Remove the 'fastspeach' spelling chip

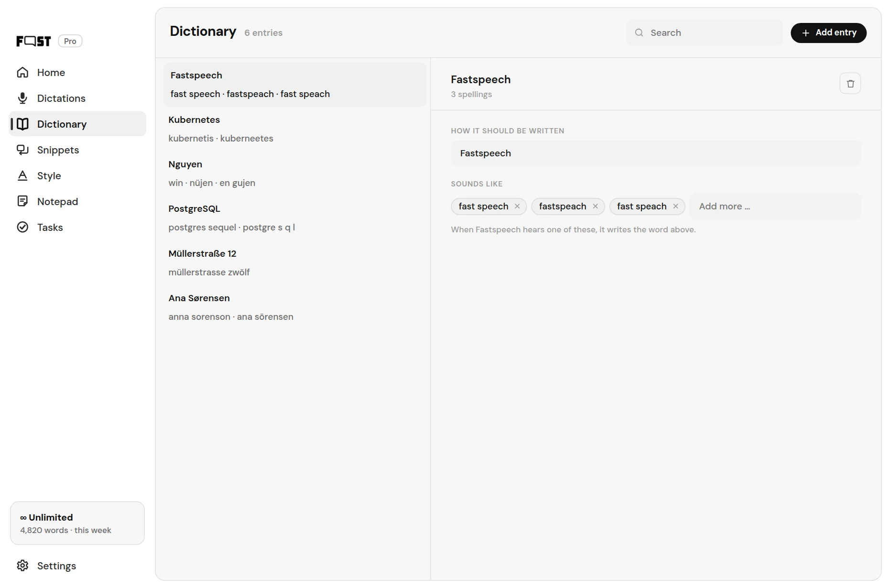click(x=596, y=207)
